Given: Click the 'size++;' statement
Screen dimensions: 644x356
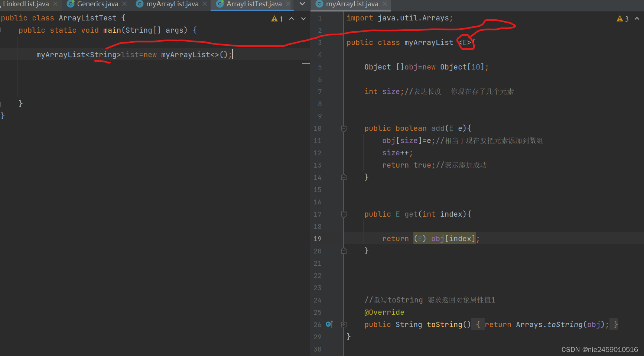Looking at the screenshot, I should (x=397, y=153).
